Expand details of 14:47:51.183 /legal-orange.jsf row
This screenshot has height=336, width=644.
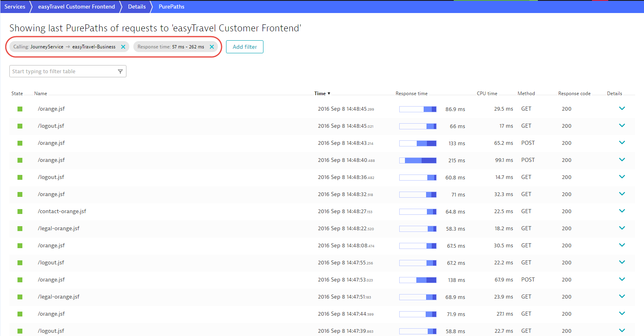click(622, 297)
